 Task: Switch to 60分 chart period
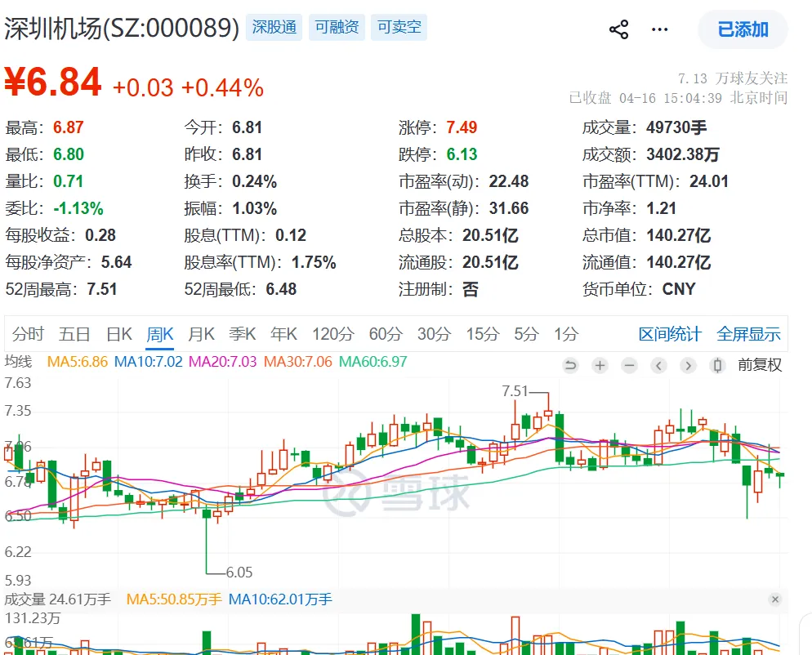(x=386, y=334)
